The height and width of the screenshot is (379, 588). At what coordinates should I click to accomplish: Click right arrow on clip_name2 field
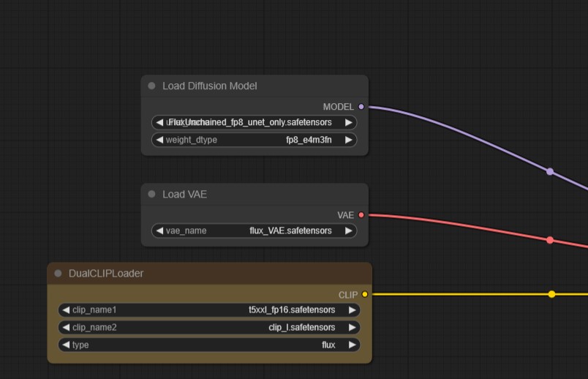point(353,327)
